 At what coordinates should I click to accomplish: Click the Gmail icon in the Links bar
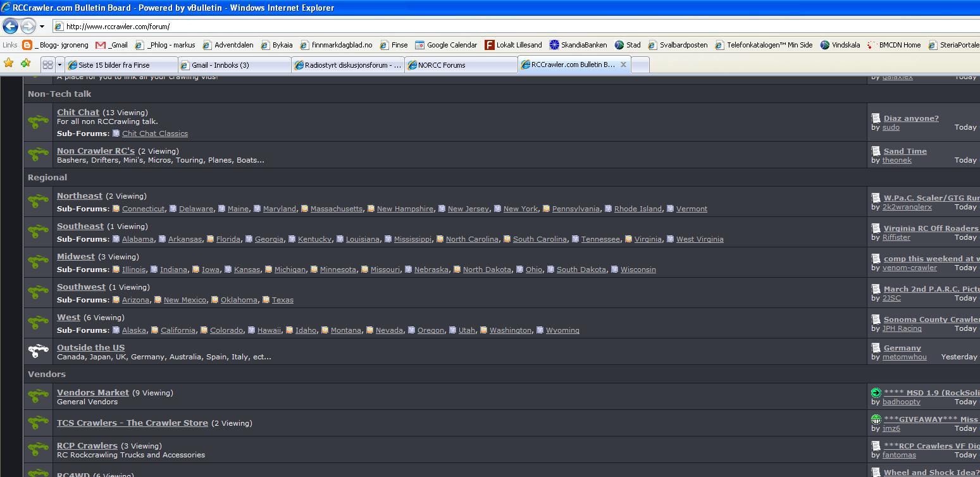coord(100,45)
